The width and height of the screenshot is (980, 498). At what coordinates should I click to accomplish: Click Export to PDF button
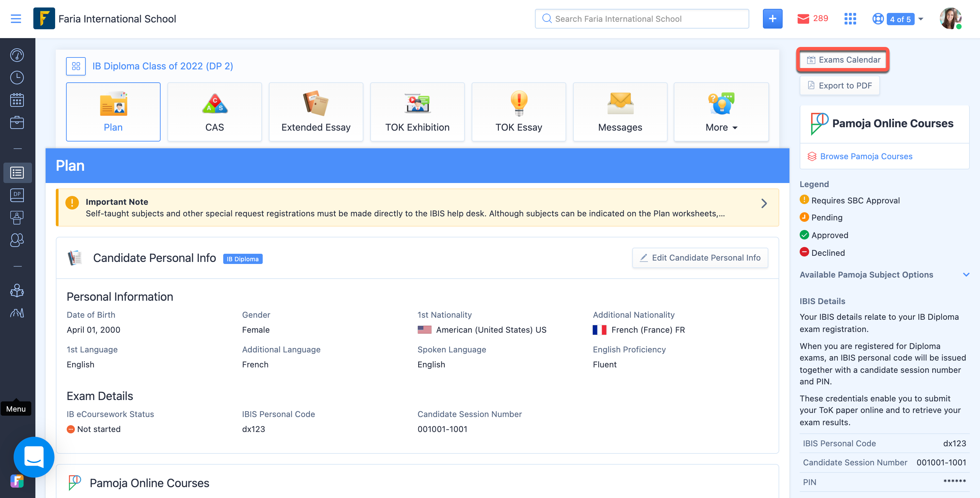click(x=839, y=86)
